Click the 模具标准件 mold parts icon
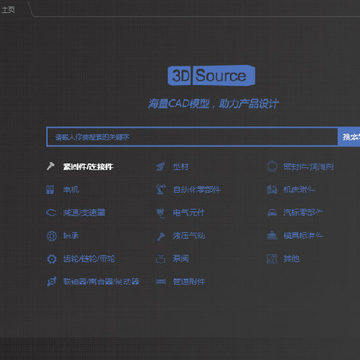The width and height of the screenshot is (360, 360). point(272,236)
